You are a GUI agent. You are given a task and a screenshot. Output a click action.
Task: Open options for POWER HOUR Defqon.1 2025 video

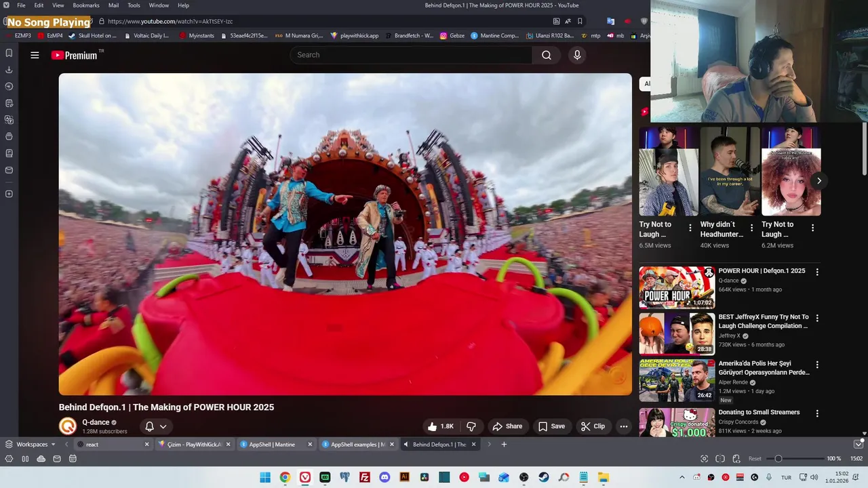[x=817, y=272]
